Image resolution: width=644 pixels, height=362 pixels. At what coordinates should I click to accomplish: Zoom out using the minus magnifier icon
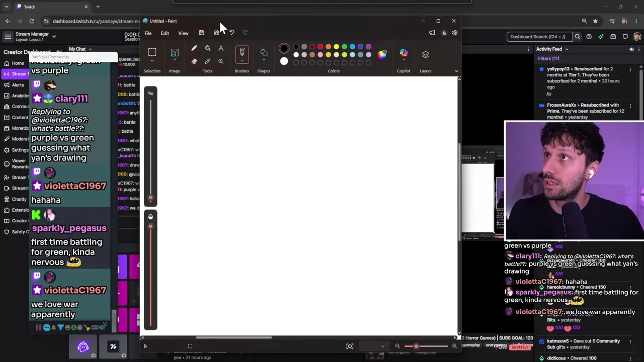tap(397, 346)
